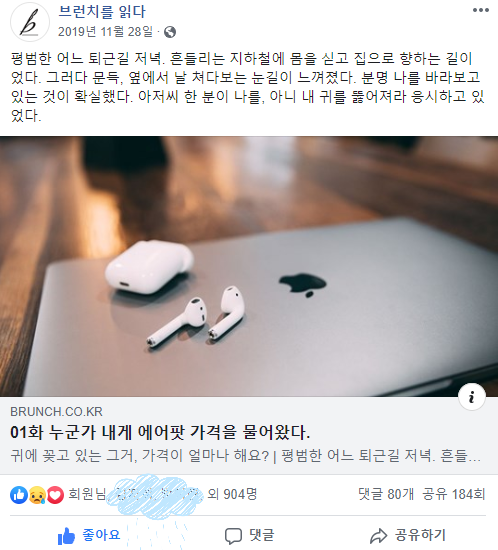This screenshot has width=498, height=550.
Task: Open the AirPods link preview image
Action: [249, 267]
